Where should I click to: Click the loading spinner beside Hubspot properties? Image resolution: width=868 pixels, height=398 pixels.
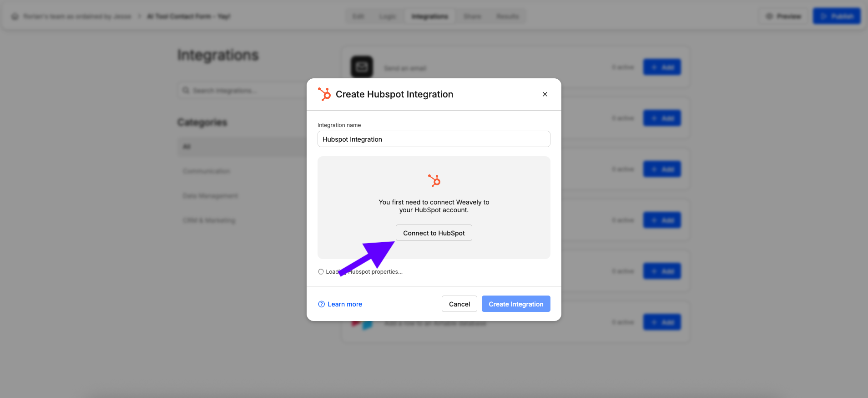321,272
